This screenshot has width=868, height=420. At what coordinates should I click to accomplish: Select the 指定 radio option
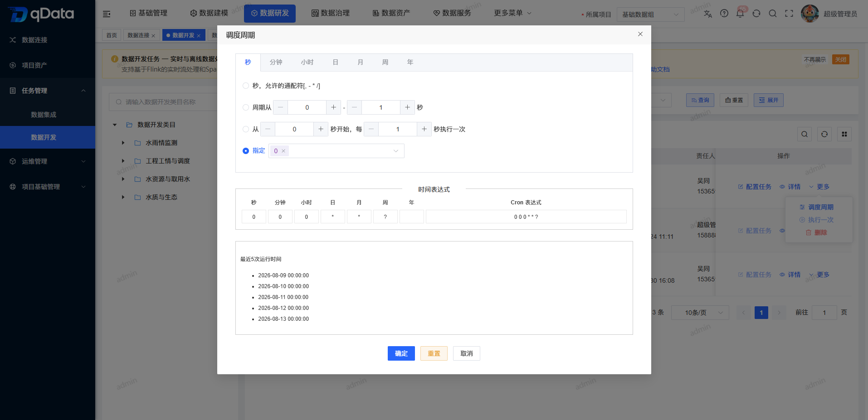(x=246, y=151)
